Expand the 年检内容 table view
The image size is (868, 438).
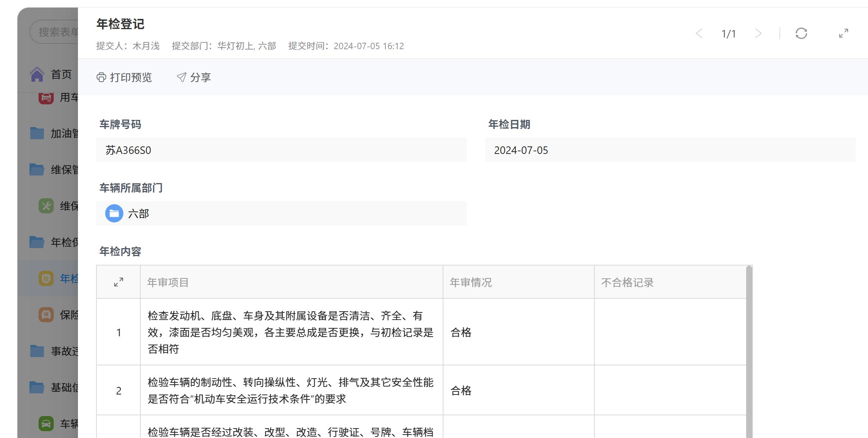(118, 282)
